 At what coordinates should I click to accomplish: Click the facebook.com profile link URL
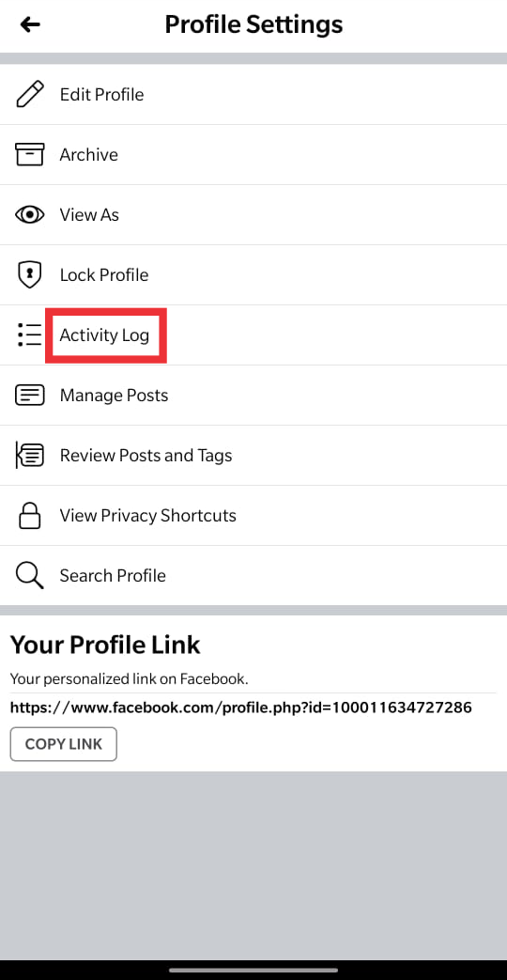click(241, 708)
